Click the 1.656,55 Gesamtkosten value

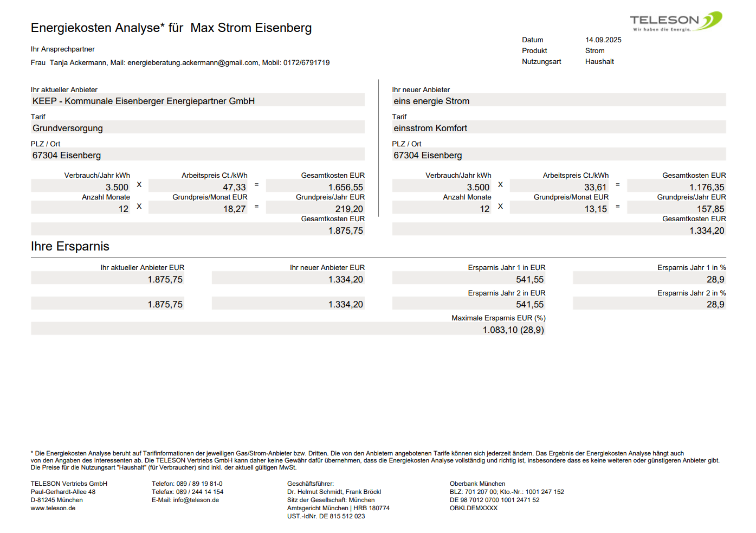(345, 187)
